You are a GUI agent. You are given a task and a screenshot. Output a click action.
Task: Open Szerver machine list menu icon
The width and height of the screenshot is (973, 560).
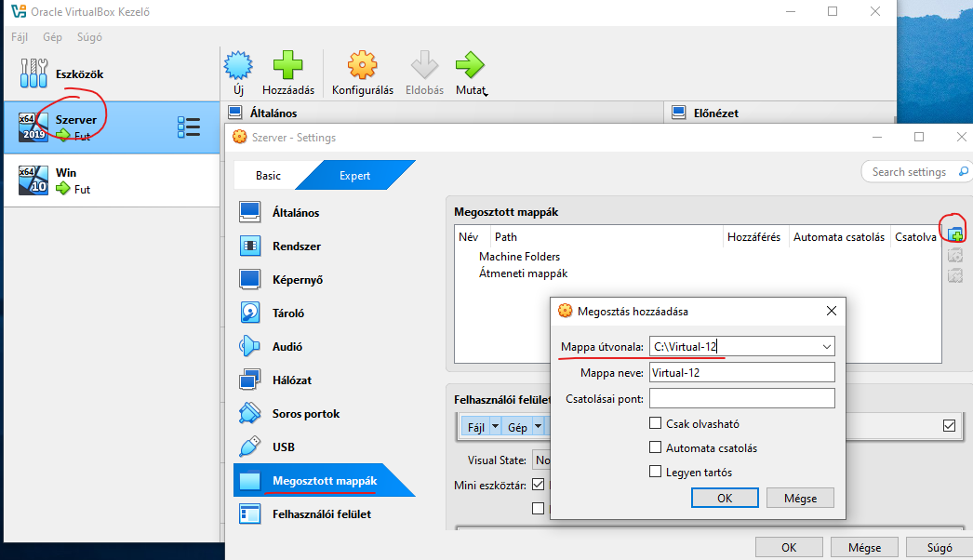click(x=189, y=127)
